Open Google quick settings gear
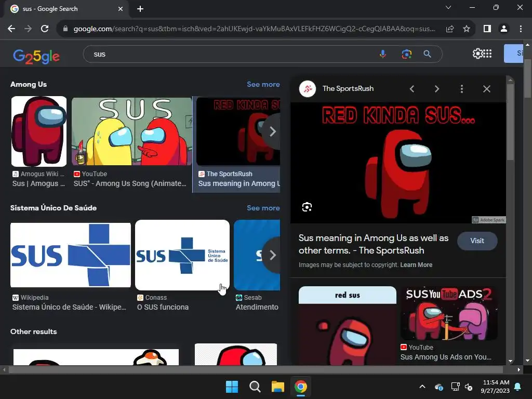Image resolution: width=532 pixels, height=399 pixels. (x=477, y=54)
